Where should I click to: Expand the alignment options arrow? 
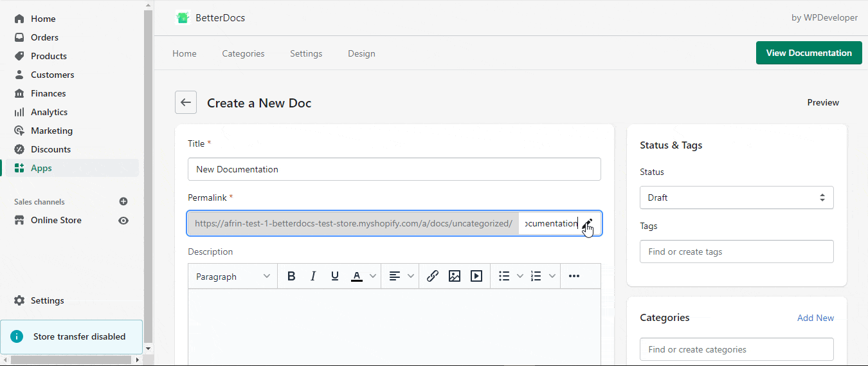[x=411, y=276]
